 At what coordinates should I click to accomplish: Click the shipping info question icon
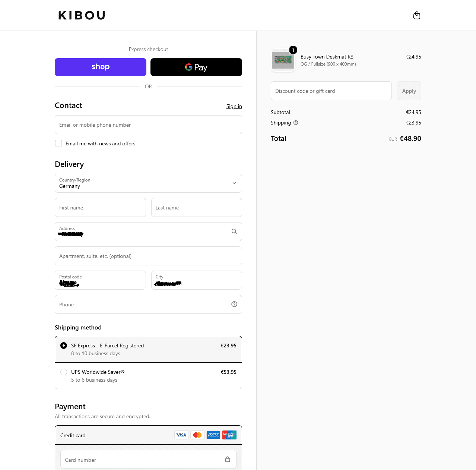(296, 123)
